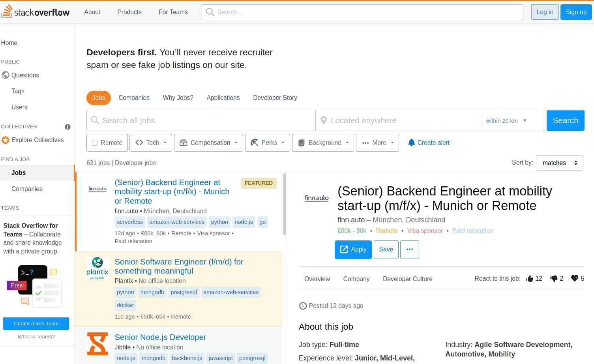Expand the Perks filter dropdown

coord(268,143)
